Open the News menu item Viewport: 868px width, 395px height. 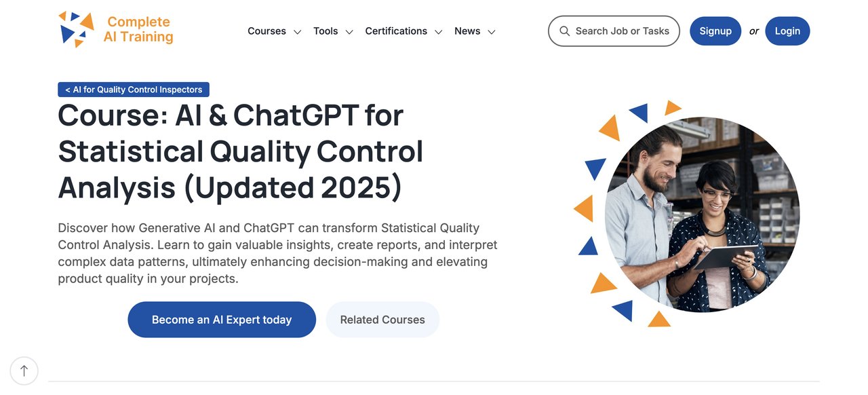pyautogui.click(x=467, y=31)
